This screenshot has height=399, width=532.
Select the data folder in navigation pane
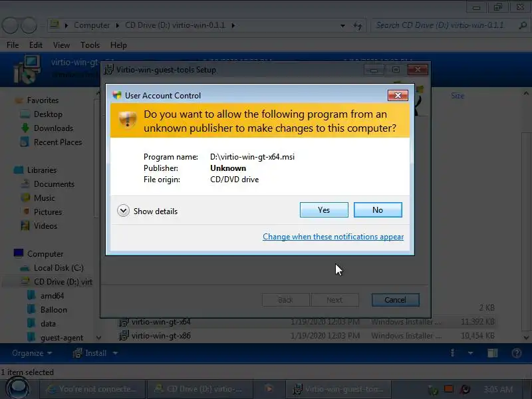(x=48, y=324)
